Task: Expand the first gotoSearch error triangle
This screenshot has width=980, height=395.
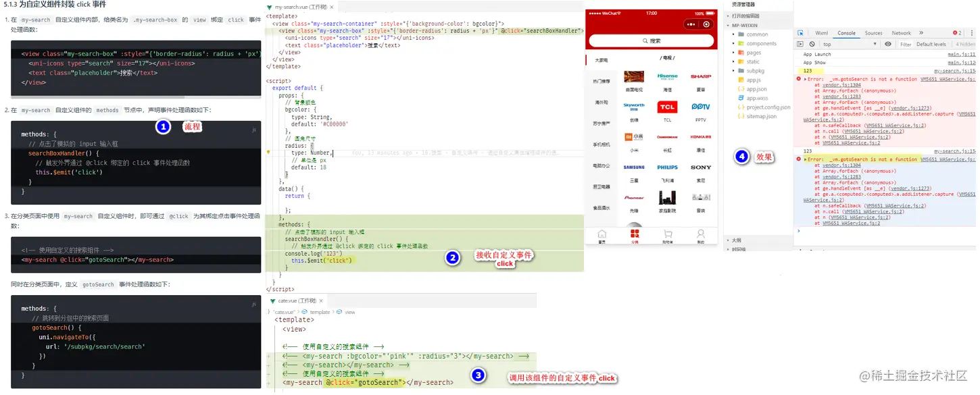Action: coord(805,79)
